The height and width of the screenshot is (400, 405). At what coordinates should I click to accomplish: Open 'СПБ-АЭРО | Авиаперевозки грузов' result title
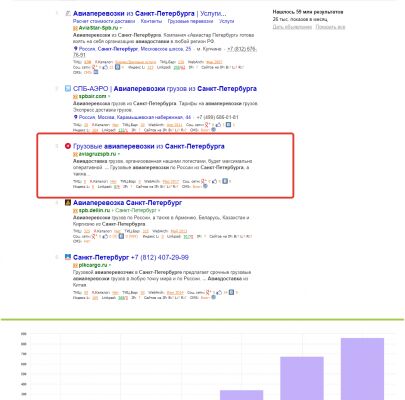[165, 89]
